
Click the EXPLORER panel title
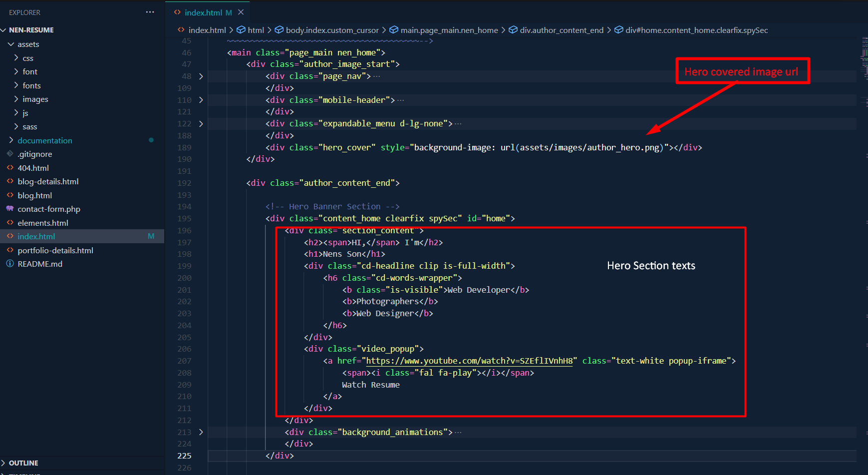(x=24, y=12)
